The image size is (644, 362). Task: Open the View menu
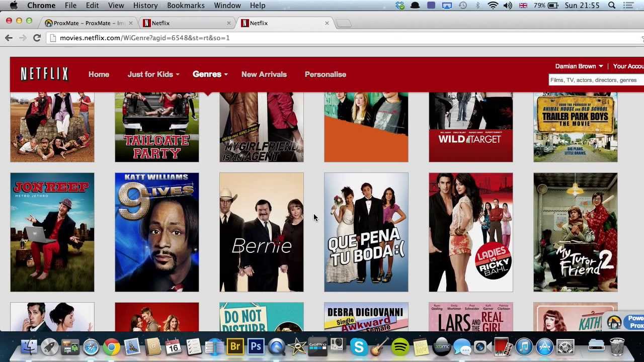[x=116, y=6]
